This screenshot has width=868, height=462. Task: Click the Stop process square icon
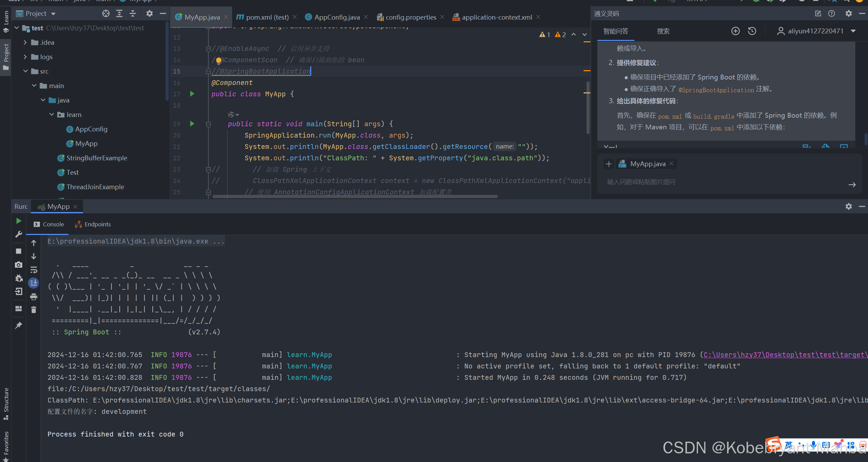[x=19, y=251]
